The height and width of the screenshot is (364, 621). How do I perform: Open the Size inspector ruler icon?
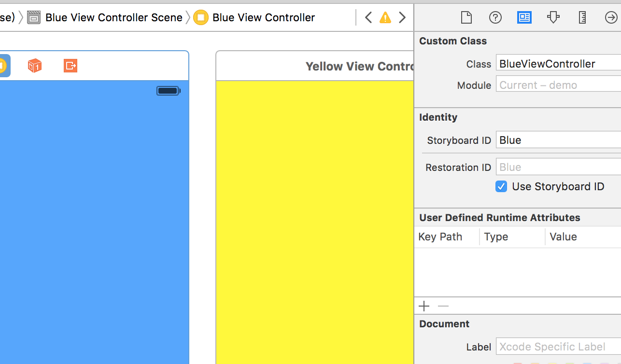[x=582, y=18]
